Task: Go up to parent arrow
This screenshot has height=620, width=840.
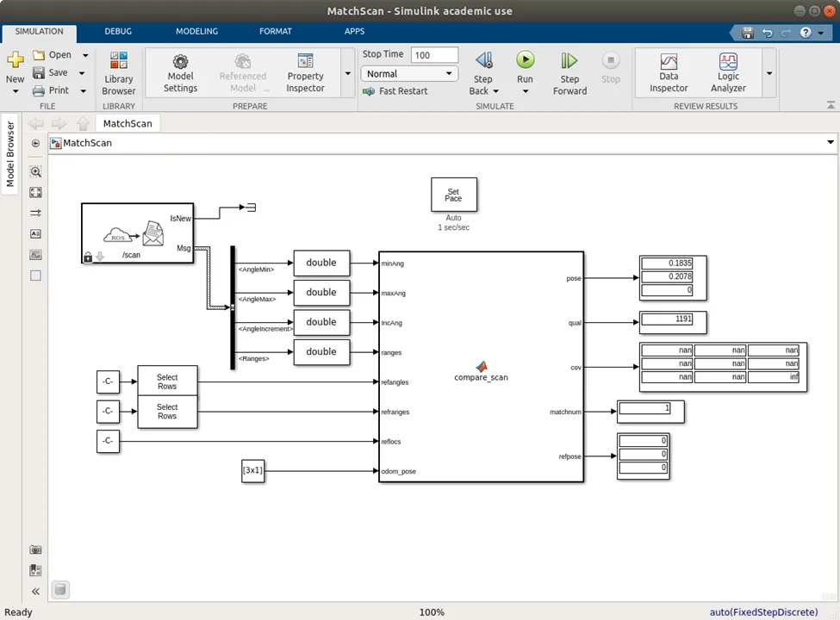Action: coord(83,124)
